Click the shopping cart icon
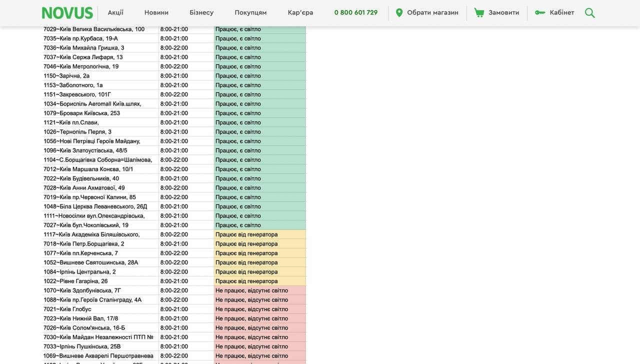Image resolution: width=640 pixels, height=364 pixels. point(479,12)
